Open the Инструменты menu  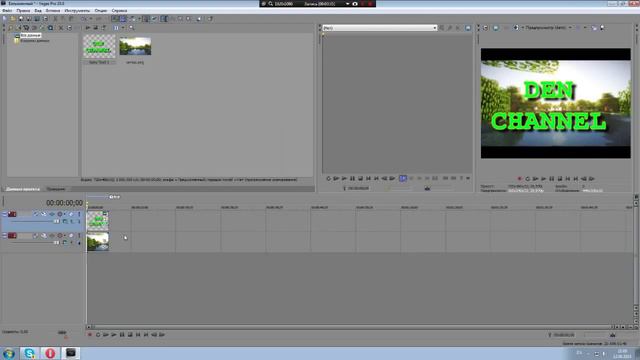point(77,11)
